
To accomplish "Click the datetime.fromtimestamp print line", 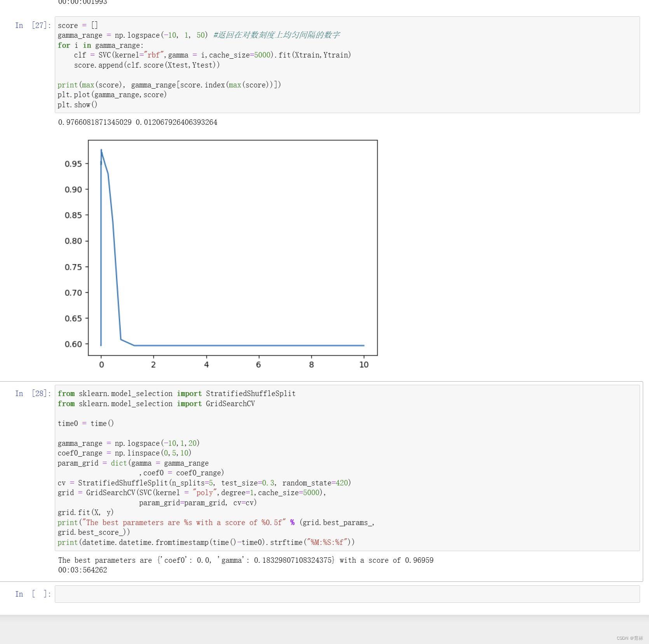I will (x=206, y=542).
